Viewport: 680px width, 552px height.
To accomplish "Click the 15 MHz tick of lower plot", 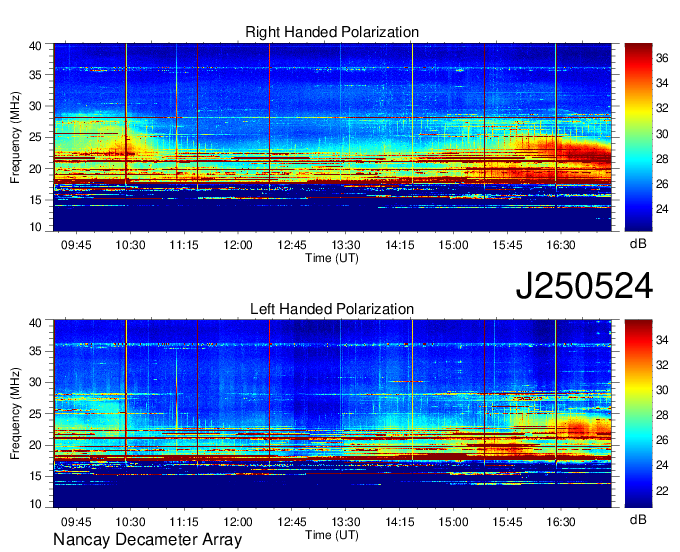I will 36,476.
